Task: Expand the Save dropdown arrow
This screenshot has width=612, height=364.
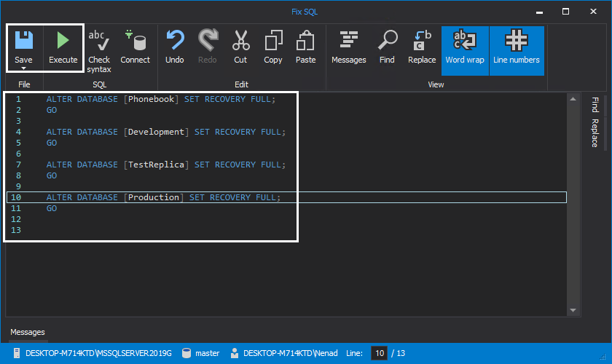Action: coord(23,68)
